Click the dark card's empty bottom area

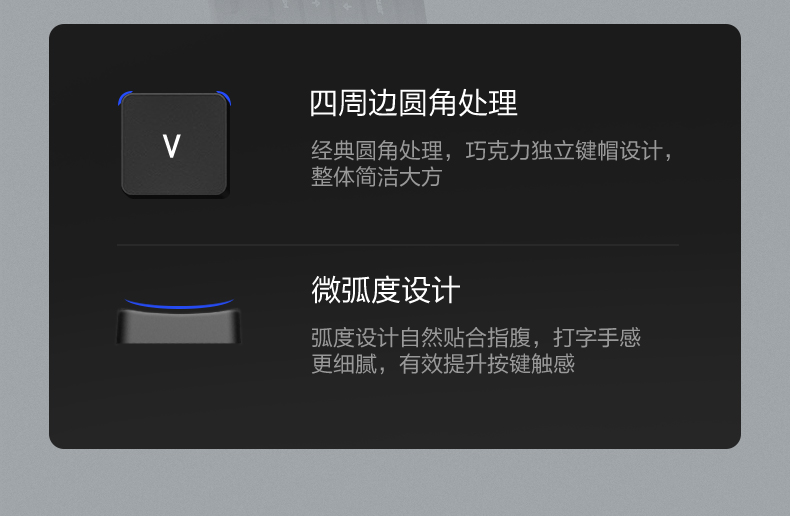click(395, 416)
